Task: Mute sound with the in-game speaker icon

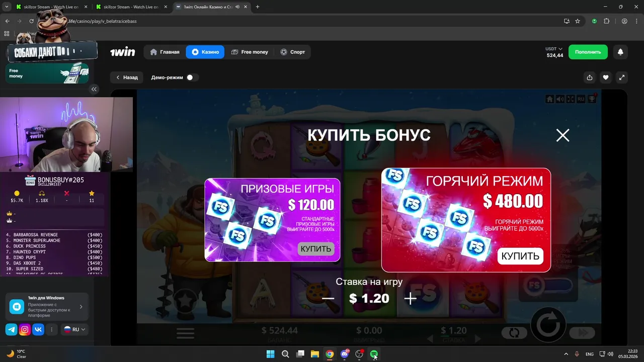Action: click(x=560, y=99)
